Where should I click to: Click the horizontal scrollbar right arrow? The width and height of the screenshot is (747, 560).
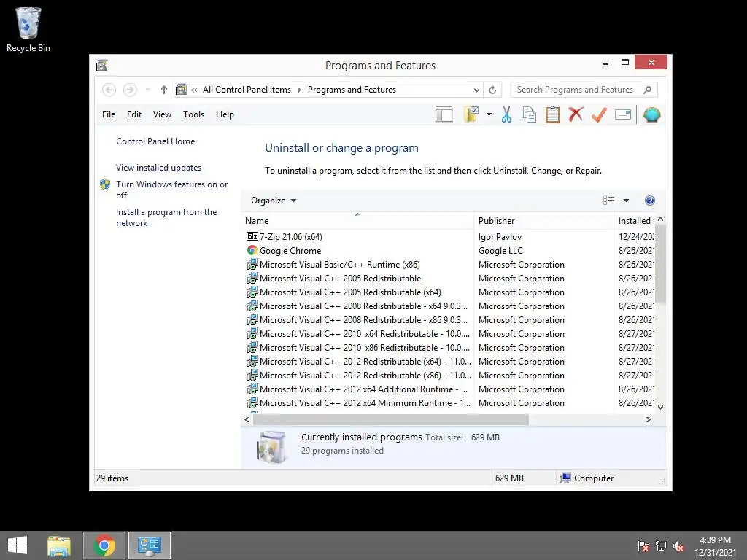(x=648, y=419)
